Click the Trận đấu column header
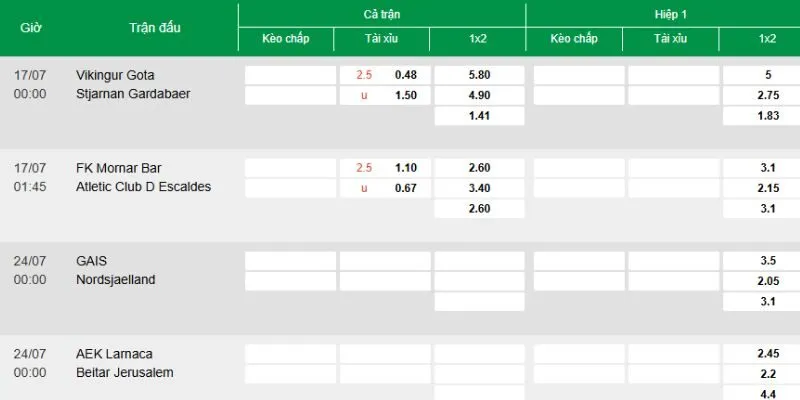800x400 pixels. pos(155,28)
